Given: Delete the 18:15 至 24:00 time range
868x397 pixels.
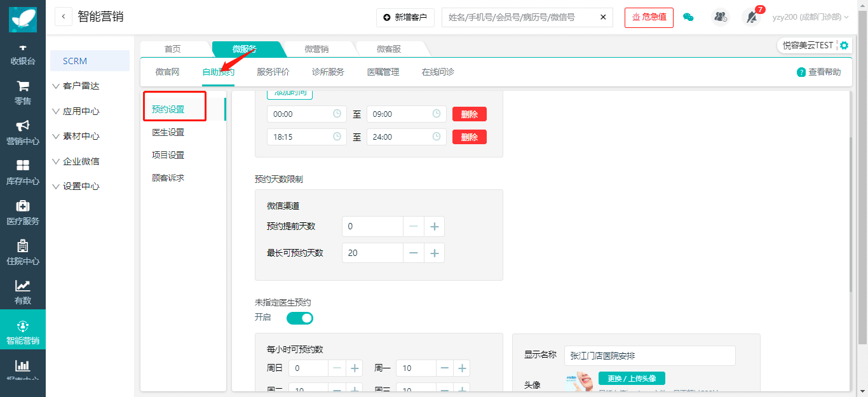Looking at the screenshot, I should pos(469,137).
